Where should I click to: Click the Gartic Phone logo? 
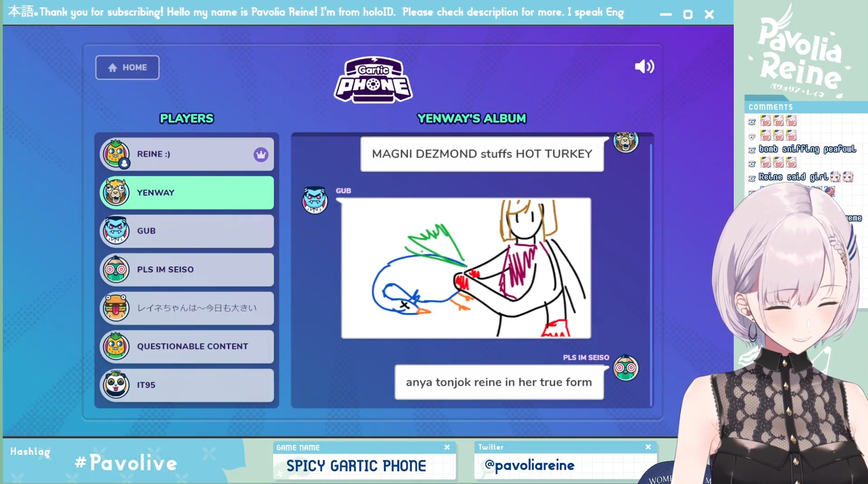click(x=374, y=80)
